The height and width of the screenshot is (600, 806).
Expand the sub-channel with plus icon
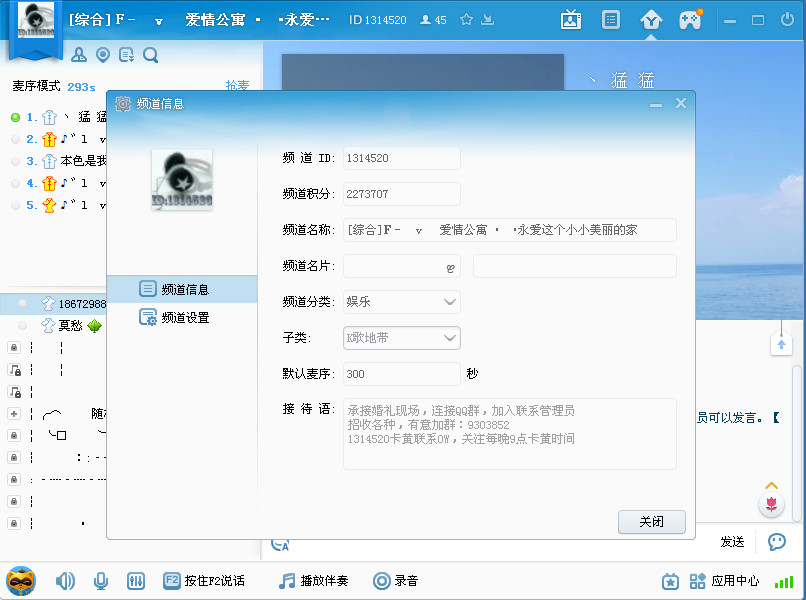tap(14, 413)
